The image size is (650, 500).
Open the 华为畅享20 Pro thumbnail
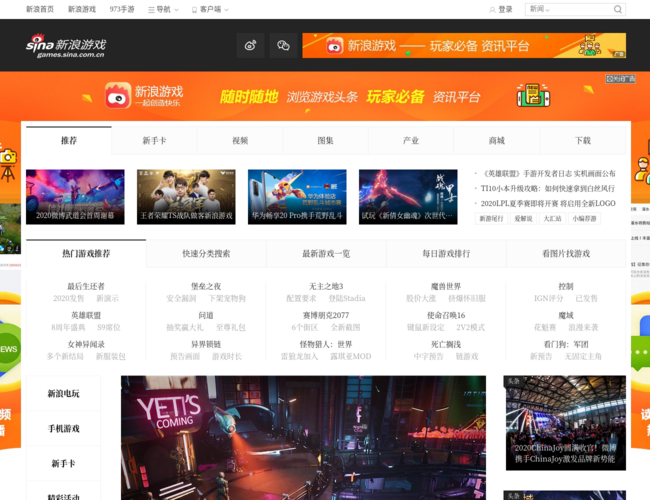pos(297,197)
